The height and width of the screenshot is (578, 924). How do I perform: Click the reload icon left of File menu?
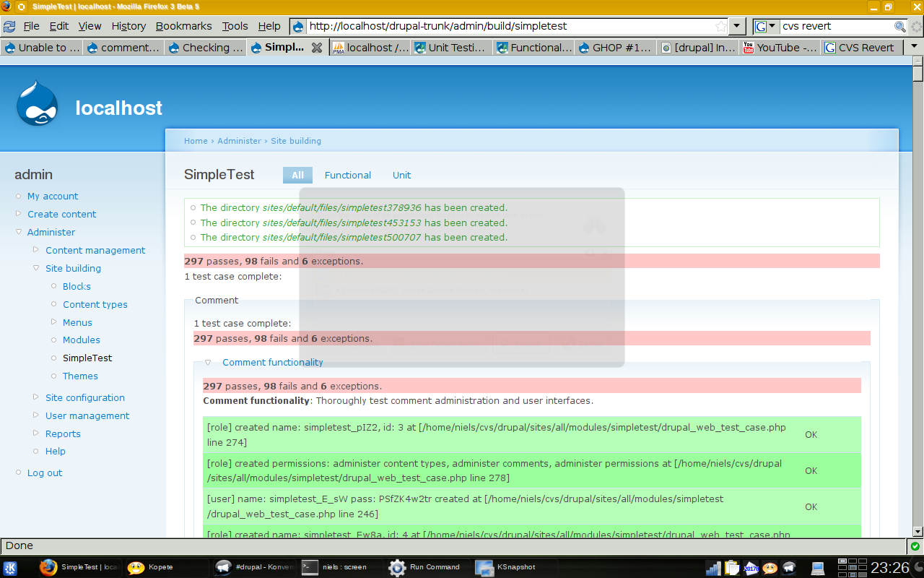coord(9,26)
